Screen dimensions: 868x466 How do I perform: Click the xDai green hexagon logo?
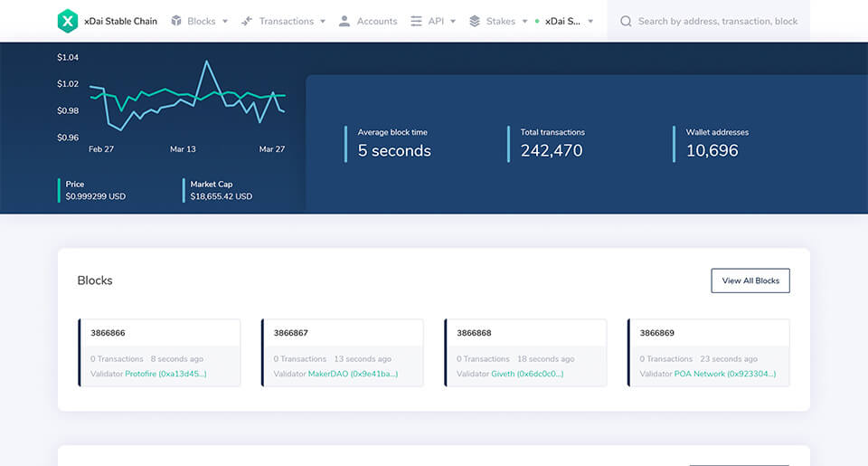pos(68,21)
